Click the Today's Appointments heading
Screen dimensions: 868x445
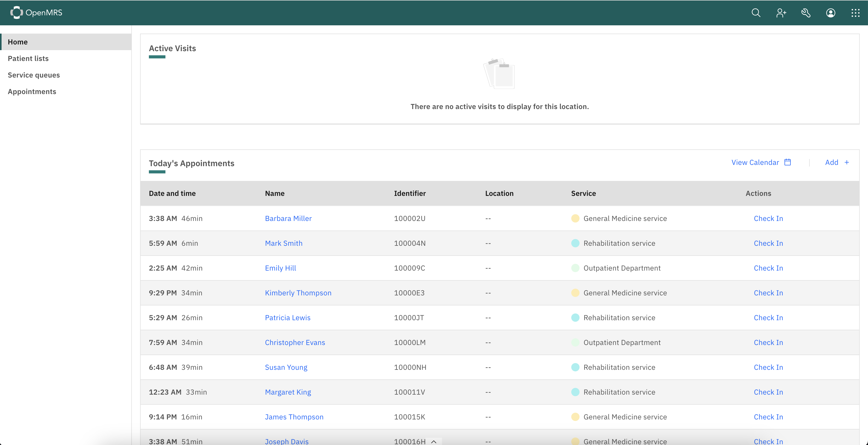191,163
